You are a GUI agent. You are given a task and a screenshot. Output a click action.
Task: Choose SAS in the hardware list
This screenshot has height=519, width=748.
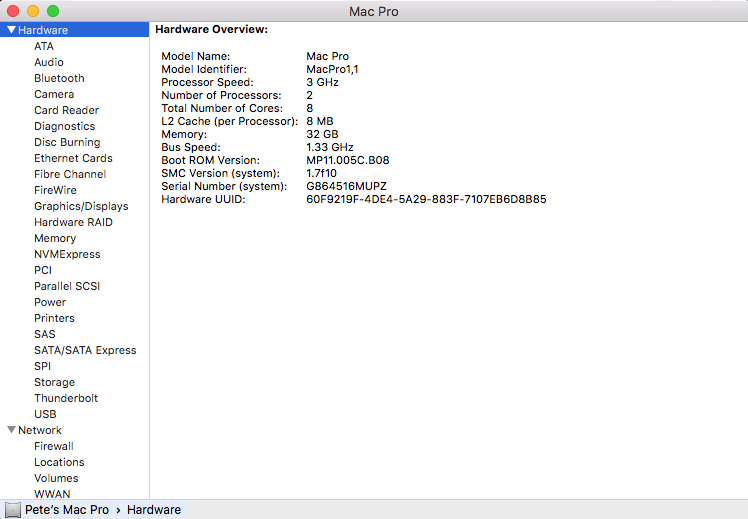(x=45, y=334)
